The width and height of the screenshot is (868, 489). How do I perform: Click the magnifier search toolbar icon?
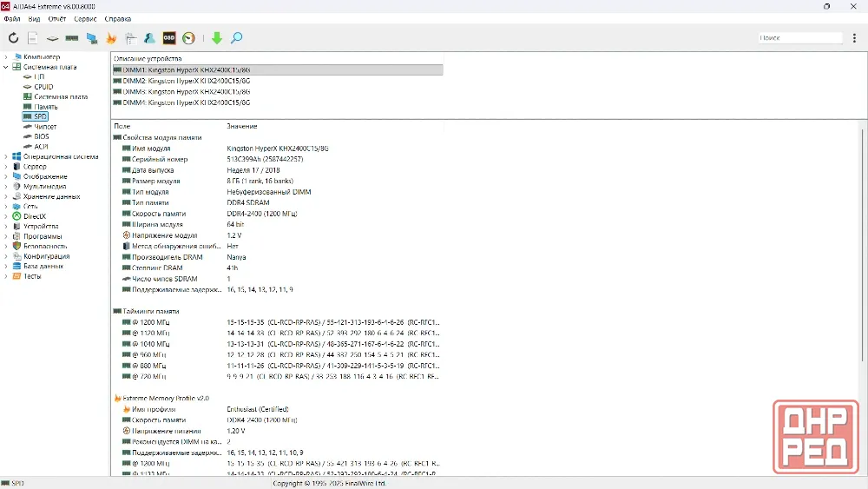click(236, 37)
